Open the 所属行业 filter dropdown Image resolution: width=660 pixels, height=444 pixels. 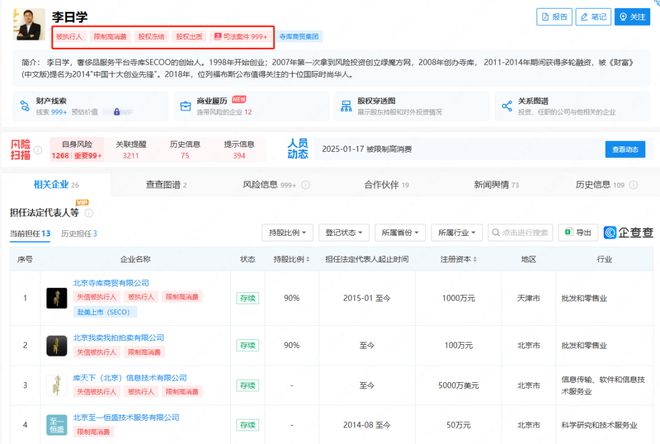[459, 232]
